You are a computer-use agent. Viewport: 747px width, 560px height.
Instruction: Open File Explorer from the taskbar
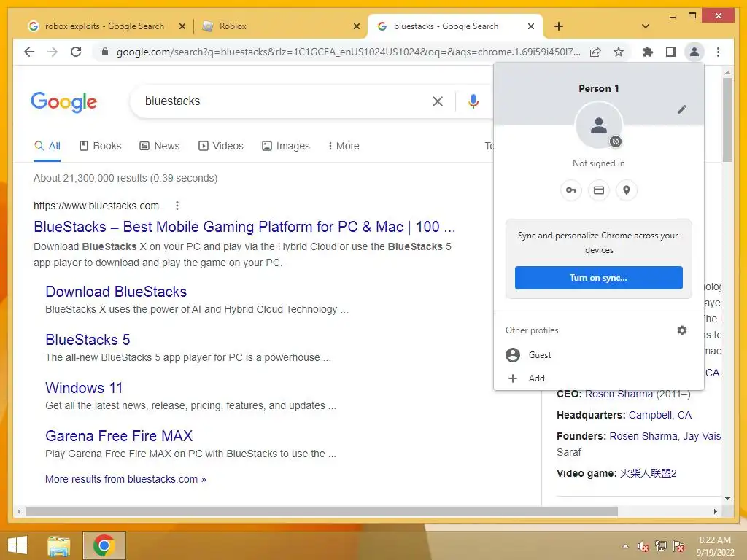coord(59,545)
